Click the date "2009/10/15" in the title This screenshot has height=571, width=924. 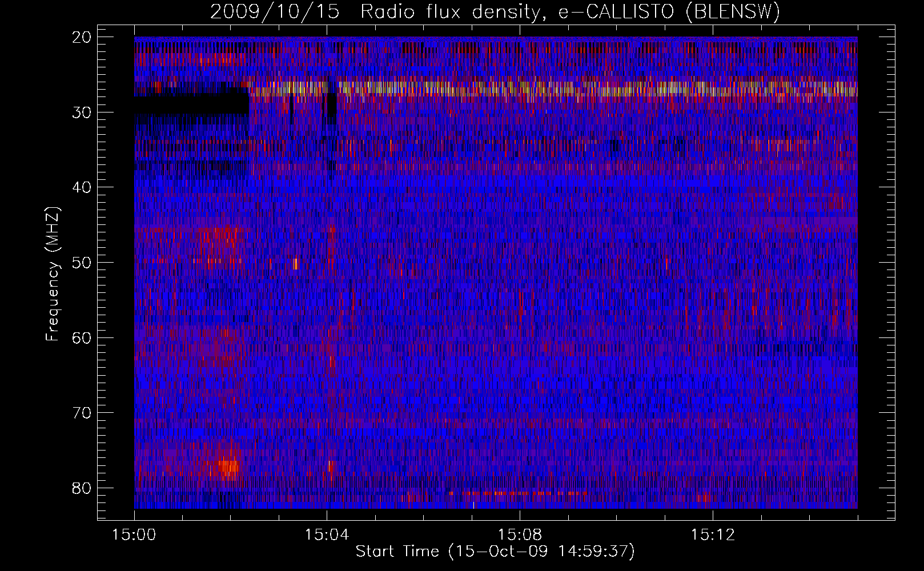tap(274, 11)
